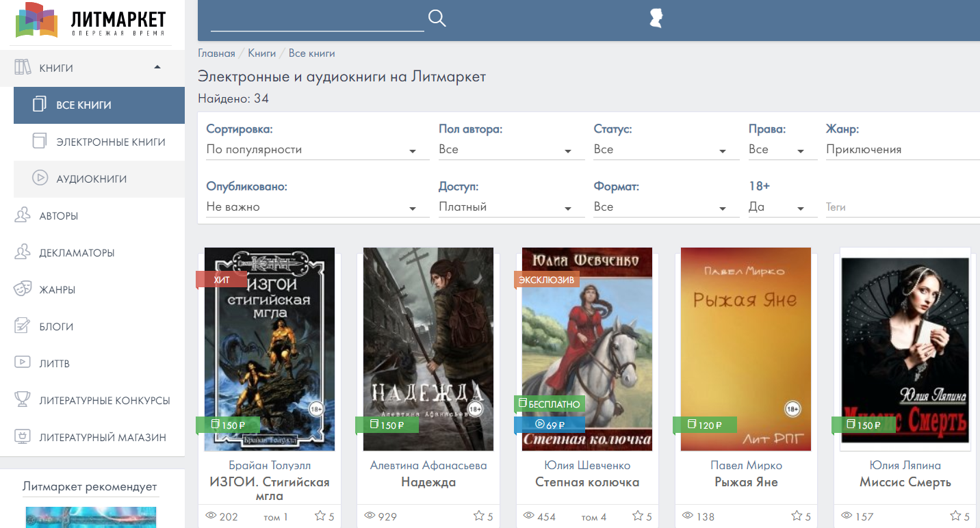Click the Литературный магазин shop icon
Screen dimensions: 980x528
[23, 436]
